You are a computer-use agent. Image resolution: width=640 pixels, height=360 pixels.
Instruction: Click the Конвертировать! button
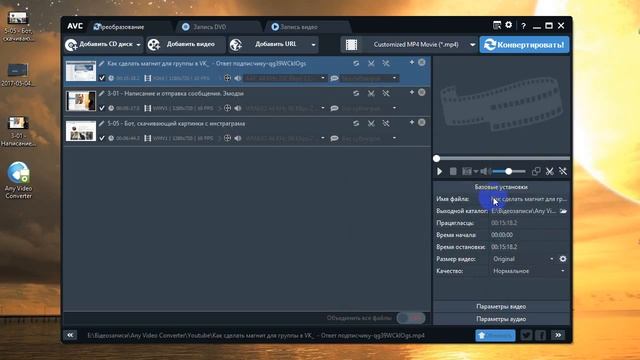coord(524,44)
